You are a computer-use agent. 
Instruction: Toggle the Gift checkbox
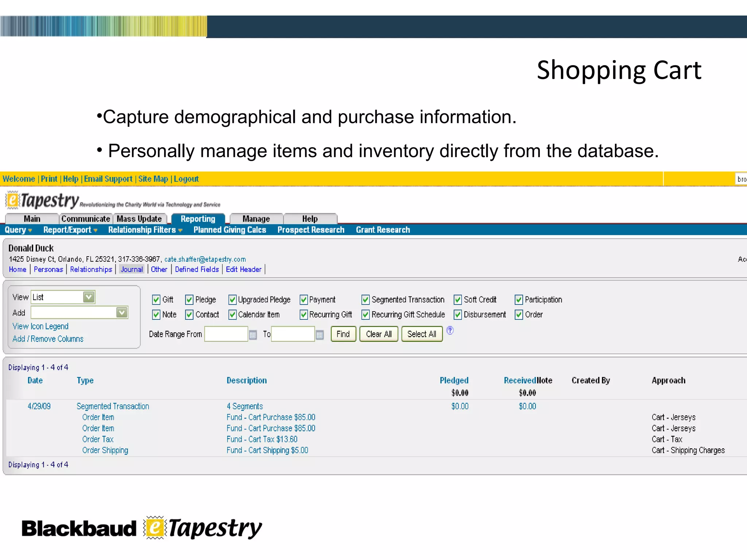coord(156,300)
